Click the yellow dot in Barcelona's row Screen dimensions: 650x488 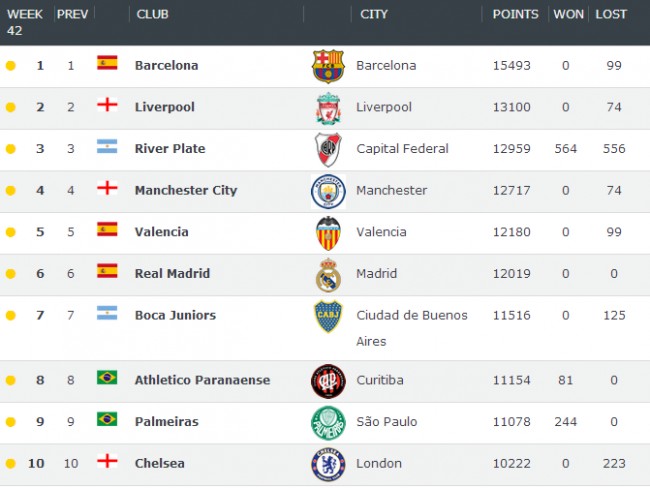pos(11,66)
